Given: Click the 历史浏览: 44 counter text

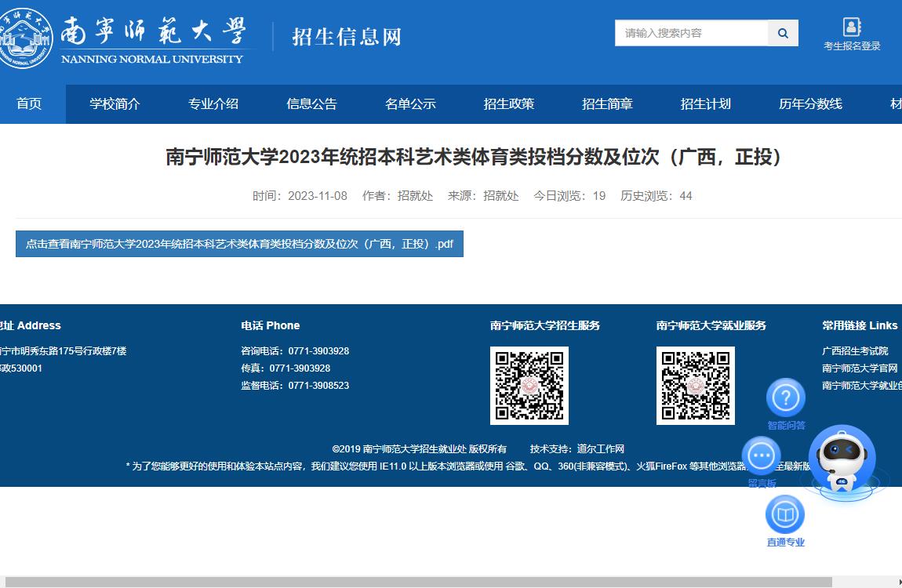Looking at the screenshot, I should 656,196.
